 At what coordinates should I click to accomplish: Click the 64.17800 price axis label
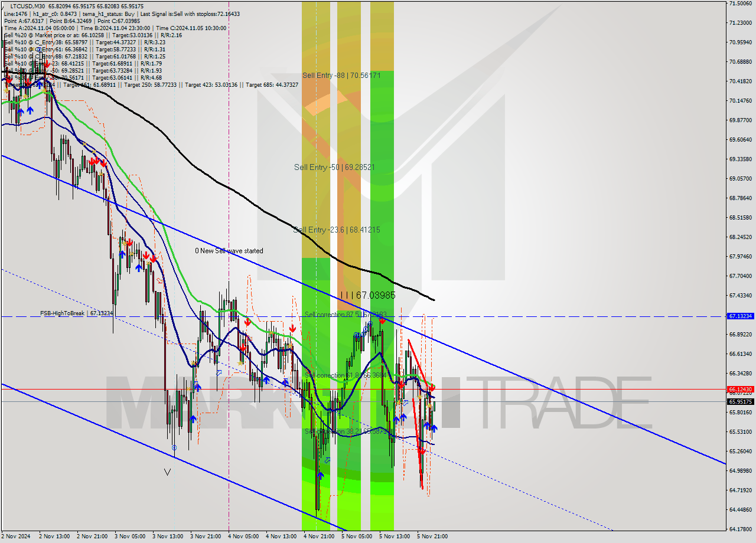click(741, 529)
